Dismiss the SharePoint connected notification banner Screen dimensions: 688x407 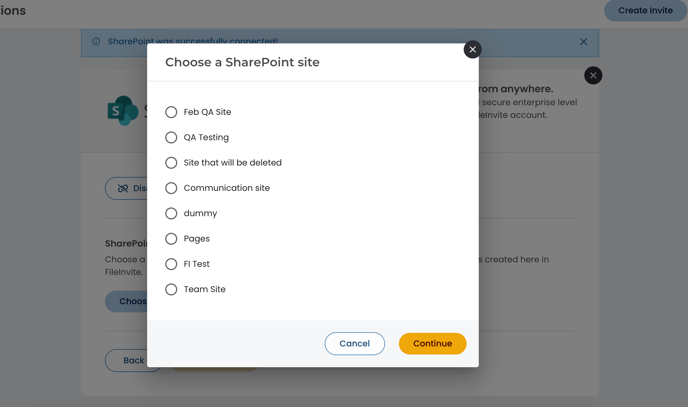pyautogui.click(x=584, y=42)
